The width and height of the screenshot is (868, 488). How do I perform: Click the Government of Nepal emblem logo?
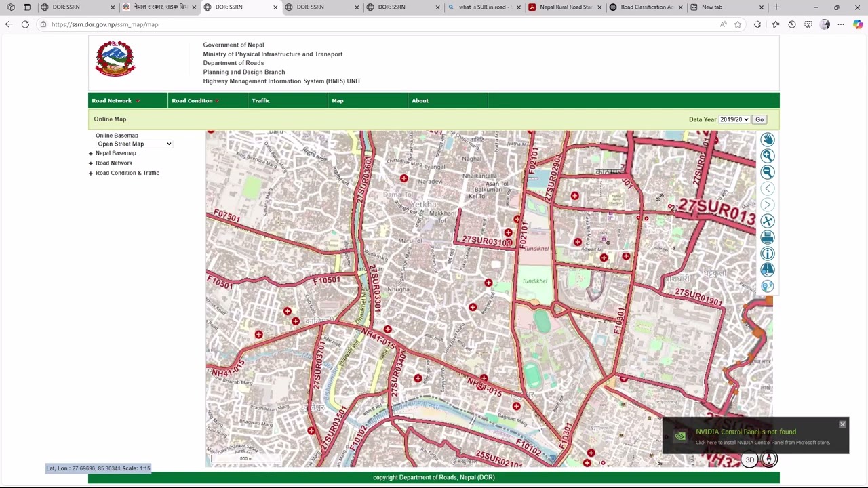click(115, 58)
